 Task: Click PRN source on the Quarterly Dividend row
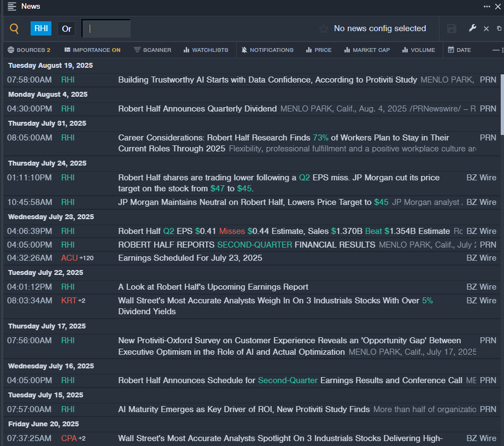pos(488,109)
